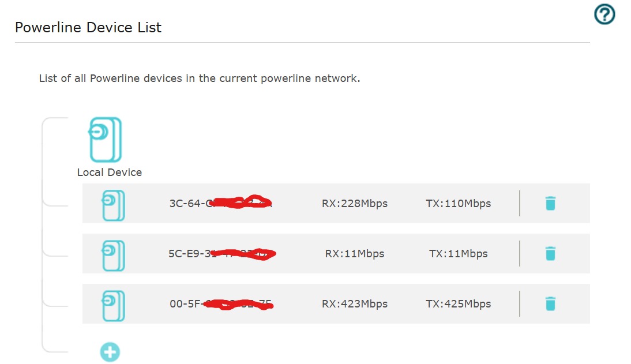Delete device 3C-64 using its trash icon
Screen dimensions: 631x364
point(550,203)
